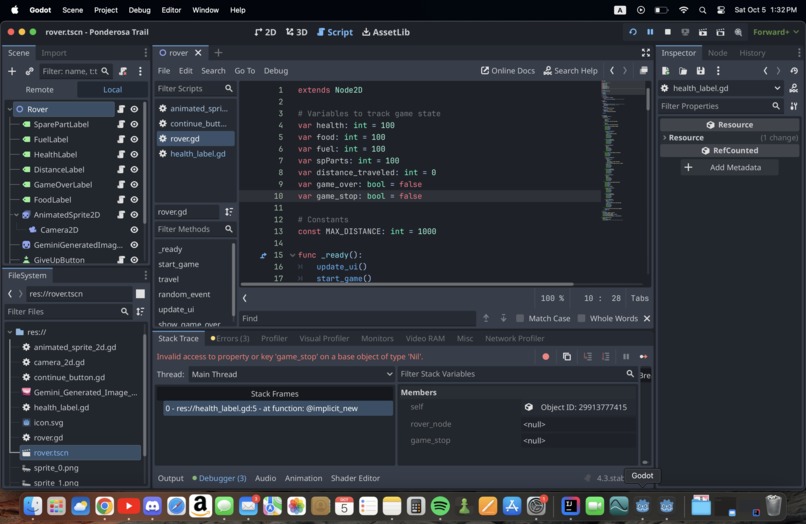
Task: Open the script editor Debug menu
Action: pyautogui.click(x=276, y=71)
